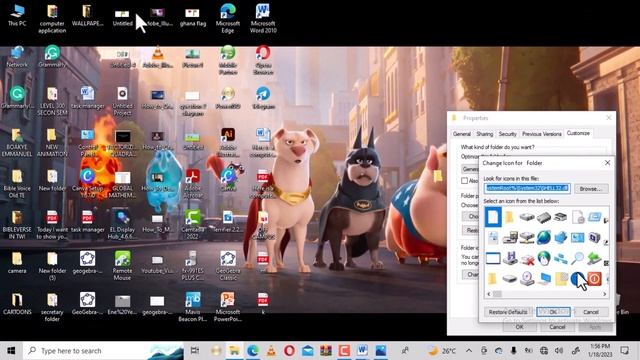The width and height of the screenshot is (640, 360).
Task: Open Word from the taskbar
Action: coord(362,351)
